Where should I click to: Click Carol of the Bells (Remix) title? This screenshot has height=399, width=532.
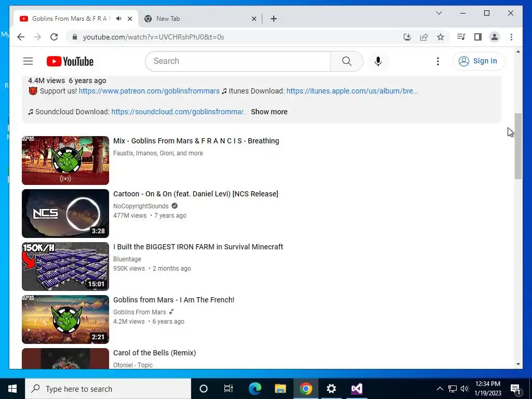click(154, 353)
